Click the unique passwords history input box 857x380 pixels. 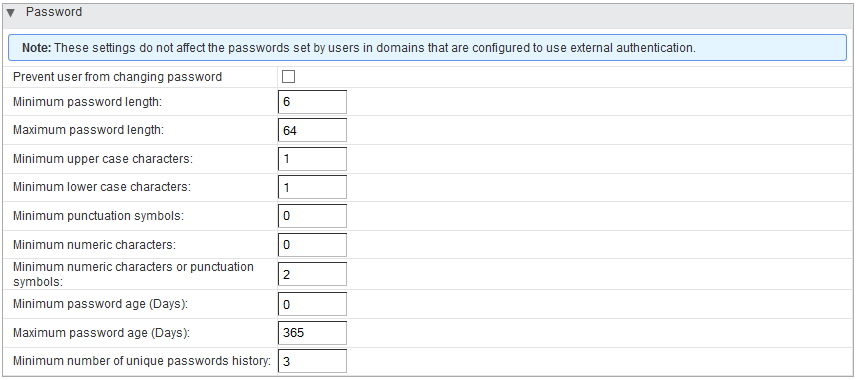312,361
